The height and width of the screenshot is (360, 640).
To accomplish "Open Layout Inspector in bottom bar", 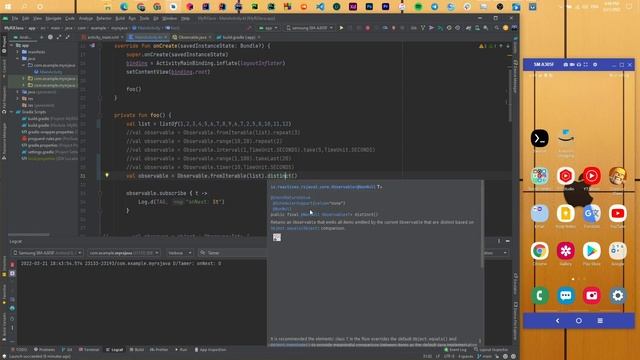I will 491,350.
